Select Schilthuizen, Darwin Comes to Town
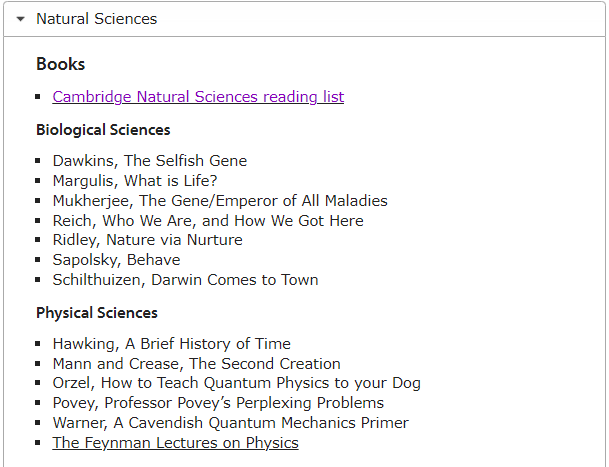The height and width of the screenshot is (467, 609). (185, 280)
